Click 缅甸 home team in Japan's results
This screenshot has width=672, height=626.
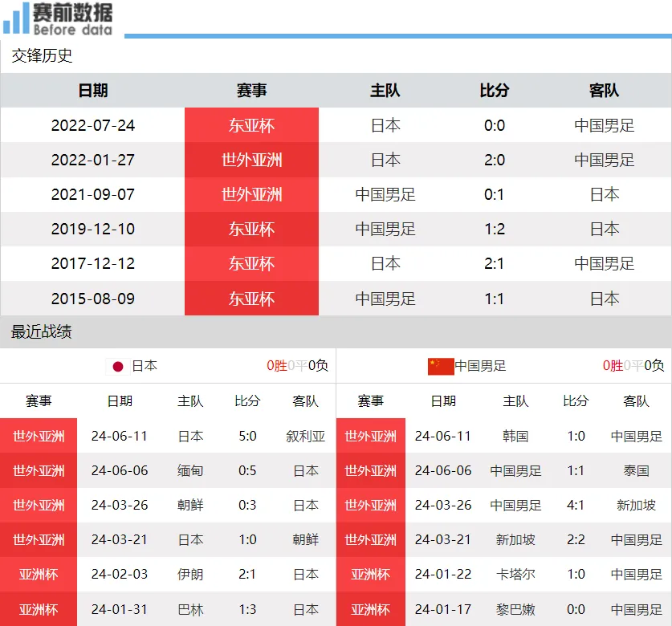190,471
